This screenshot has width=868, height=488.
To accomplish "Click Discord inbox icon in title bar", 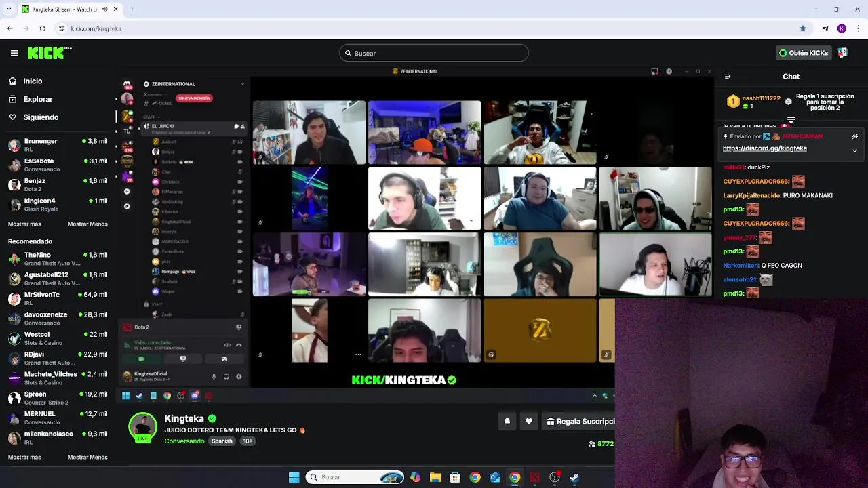I will tap(654, 71).
